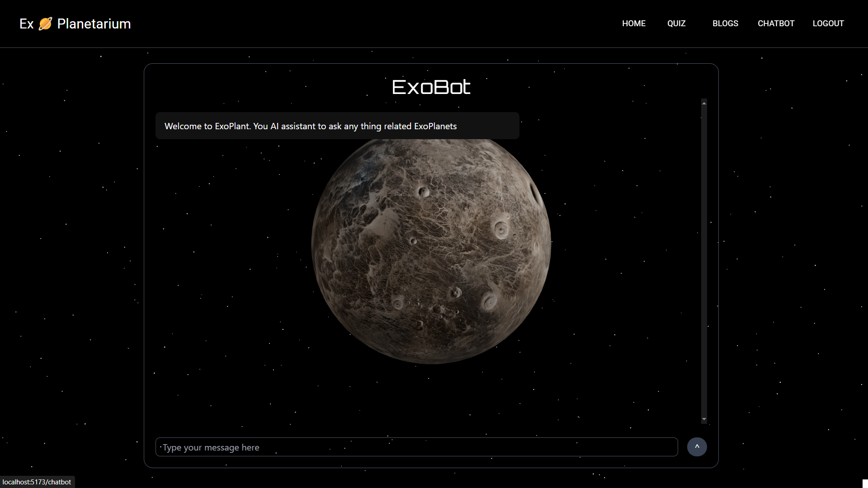
Task: Click the ringed planet emoji in logo
Action: click(x=45, y=23)
